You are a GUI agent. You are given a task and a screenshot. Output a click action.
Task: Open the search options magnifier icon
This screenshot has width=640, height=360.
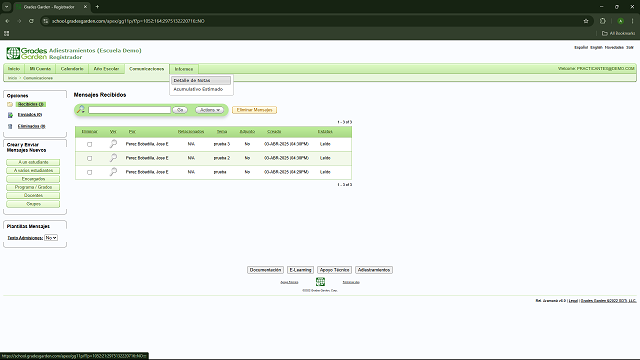tap(81, 109)
